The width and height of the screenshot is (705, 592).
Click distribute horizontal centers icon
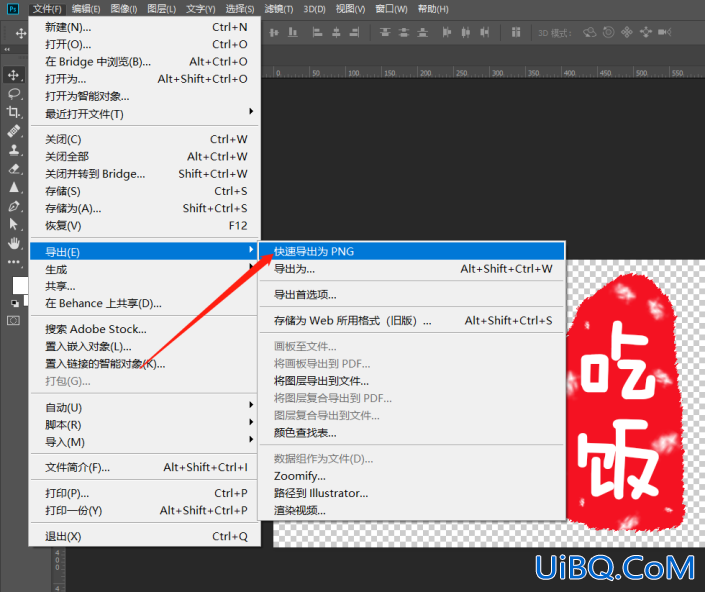[x=466, y=32]
